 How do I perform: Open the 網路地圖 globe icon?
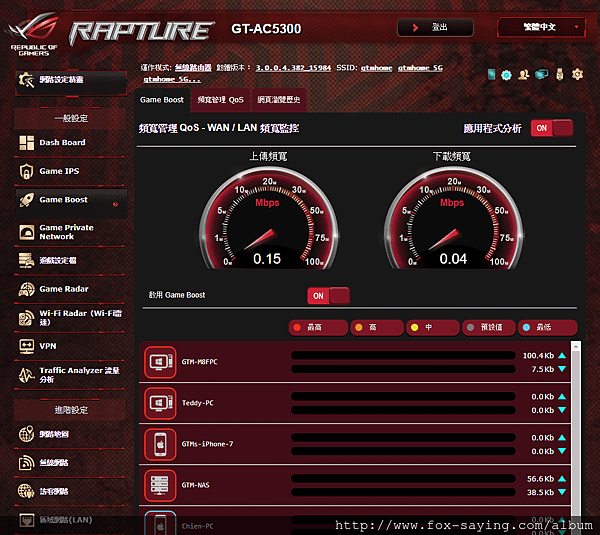point(26,434)
